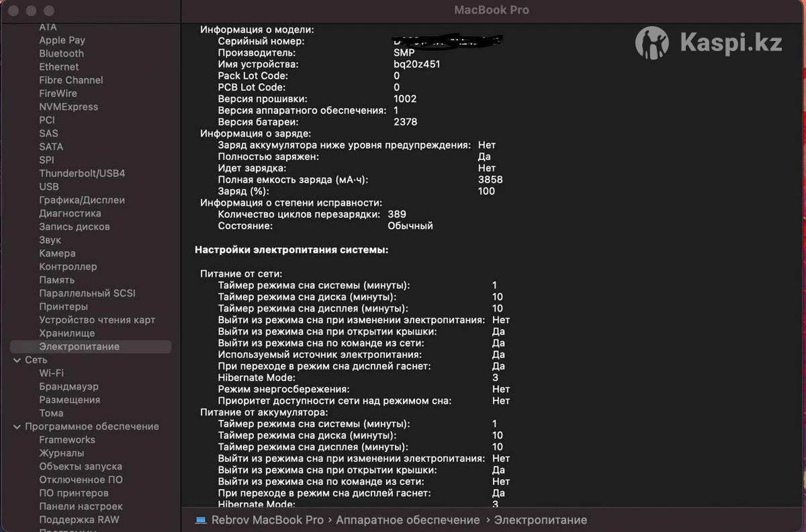Select Электропитание in the sidebar
The image size is (806, 532).
coord(79,347)
